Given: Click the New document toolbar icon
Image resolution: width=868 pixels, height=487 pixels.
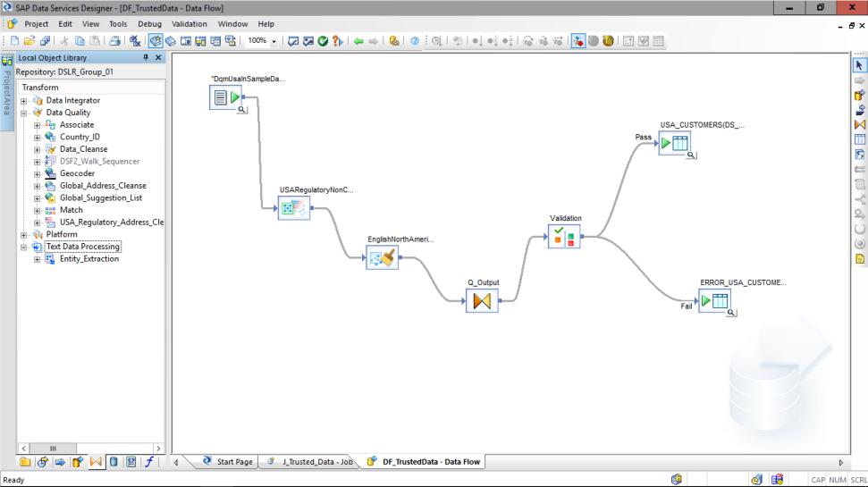Looking at the screenshot, I should [15, 41].
